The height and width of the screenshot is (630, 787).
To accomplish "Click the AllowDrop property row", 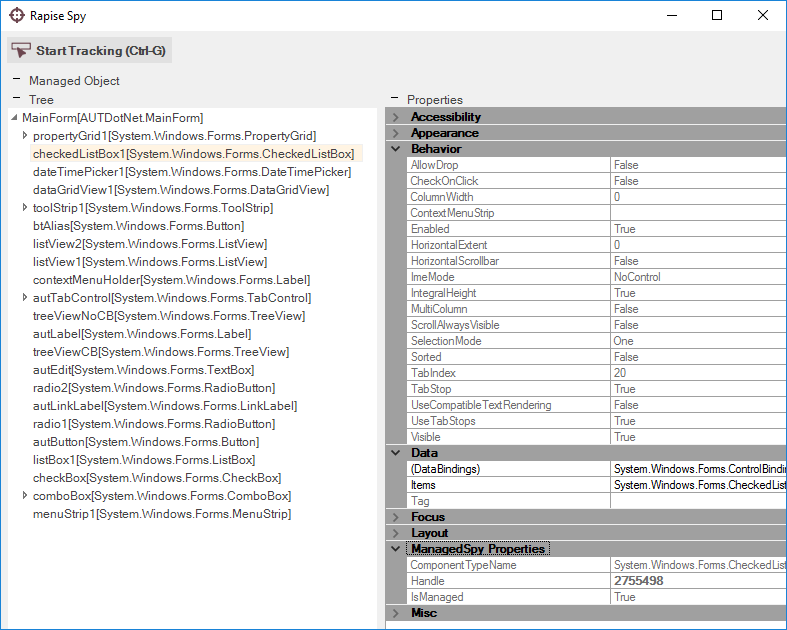I will click(x=597, y=165).
